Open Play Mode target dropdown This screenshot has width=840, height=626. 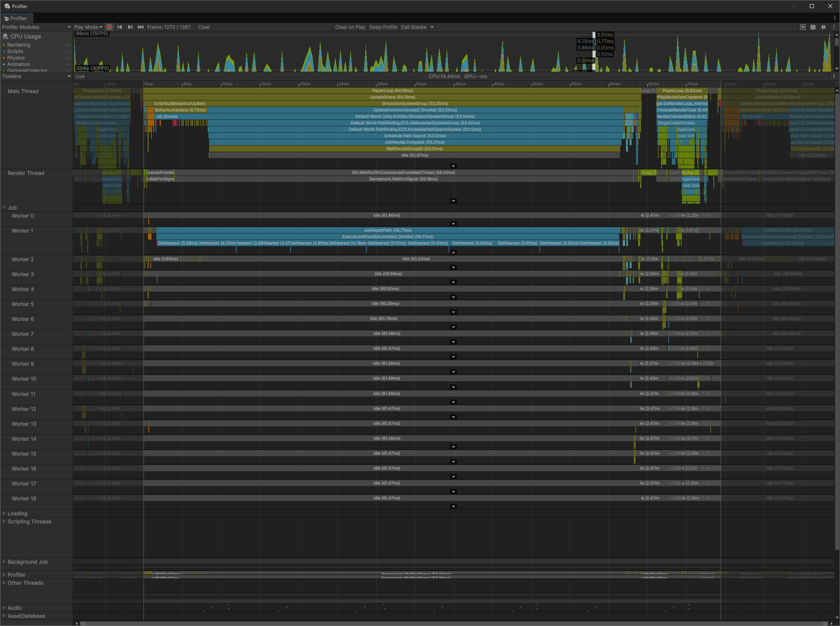(88, 27)
